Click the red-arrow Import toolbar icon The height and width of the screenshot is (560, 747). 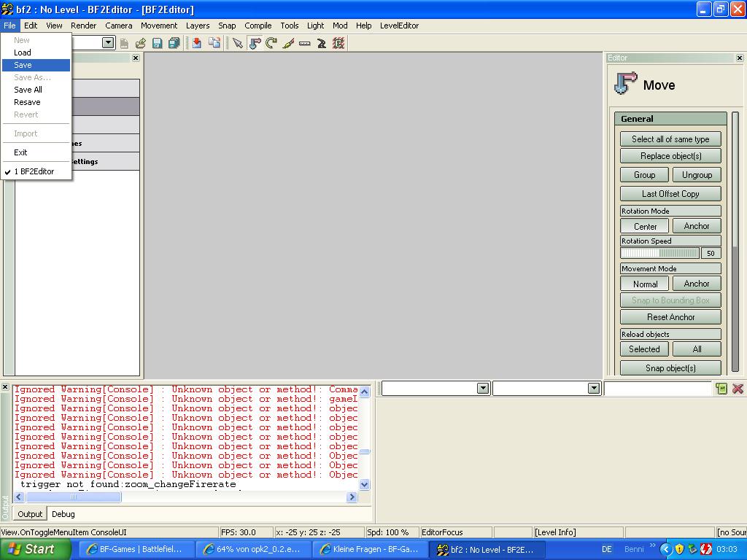[x=197, y=43]
